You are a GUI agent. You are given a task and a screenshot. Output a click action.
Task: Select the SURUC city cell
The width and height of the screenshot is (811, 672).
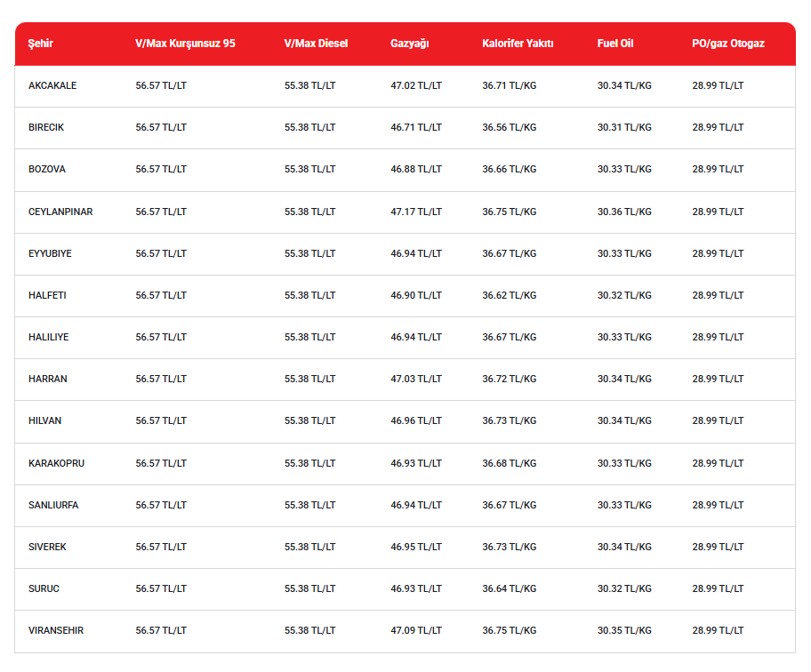point(44,588)
